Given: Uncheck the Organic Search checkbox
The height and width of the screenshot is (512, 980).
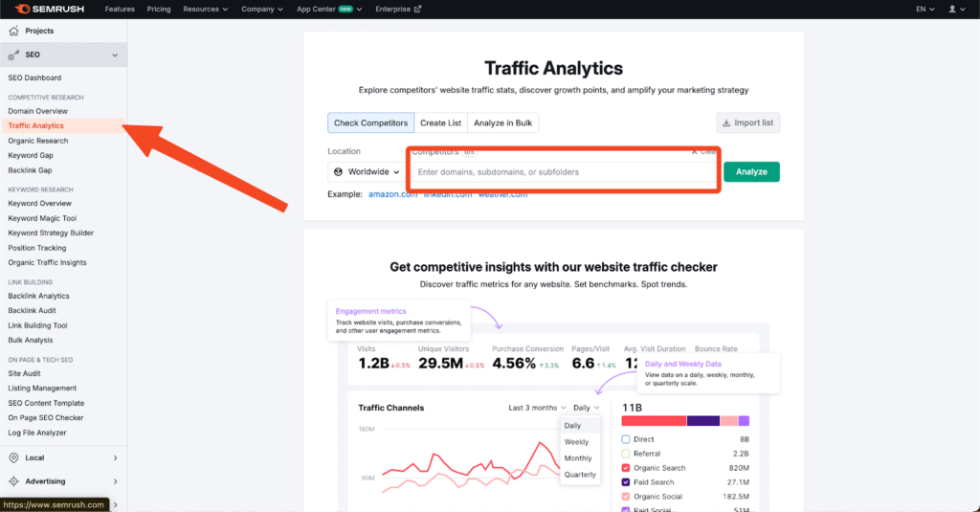Looking at the screenshot, I should coord(626,468).
